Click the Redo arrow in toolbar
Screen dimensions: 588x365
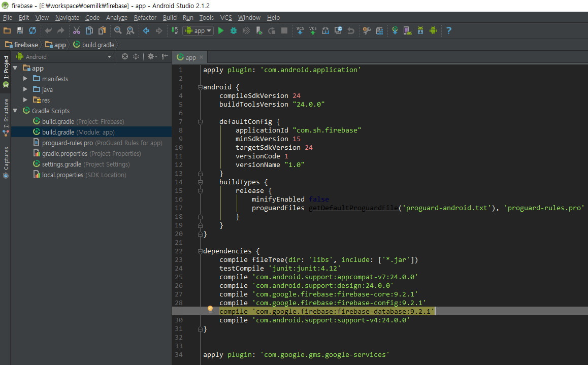pos(61,31)
